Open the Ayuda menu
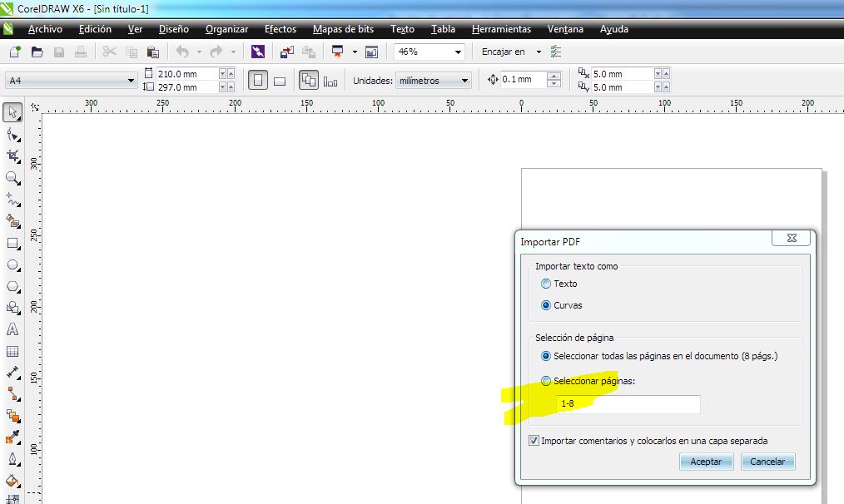This screenshot has width=844, height=504. tap(614, 29)
